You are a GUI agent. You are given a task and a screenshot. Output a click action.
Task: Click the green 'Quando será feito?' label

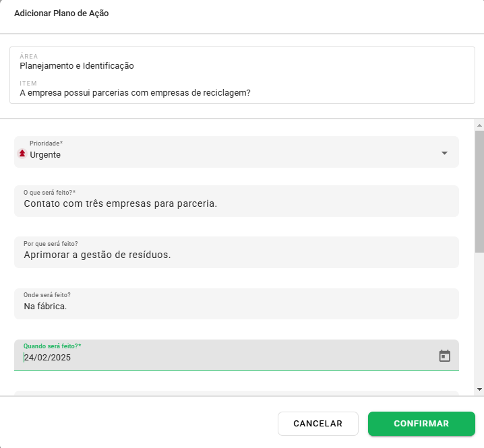52,346
